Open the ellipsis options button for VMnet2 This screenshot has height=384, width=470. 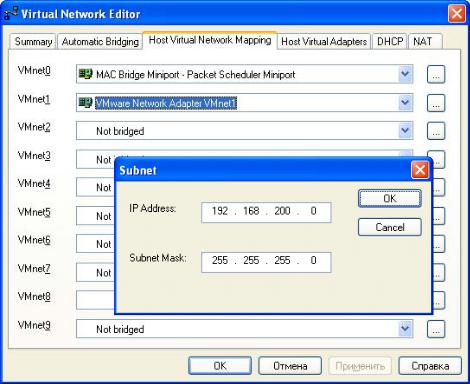click(436, 131)
